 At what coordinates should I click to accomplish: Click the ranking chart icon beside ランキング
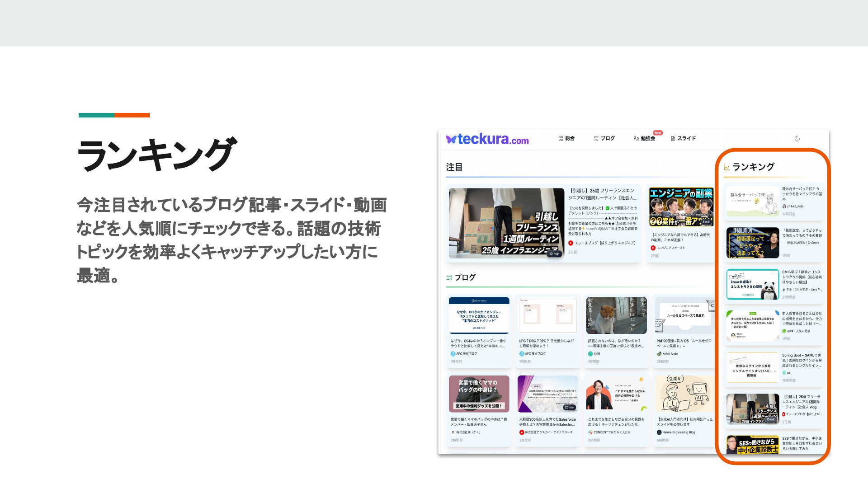click(726, 167)
